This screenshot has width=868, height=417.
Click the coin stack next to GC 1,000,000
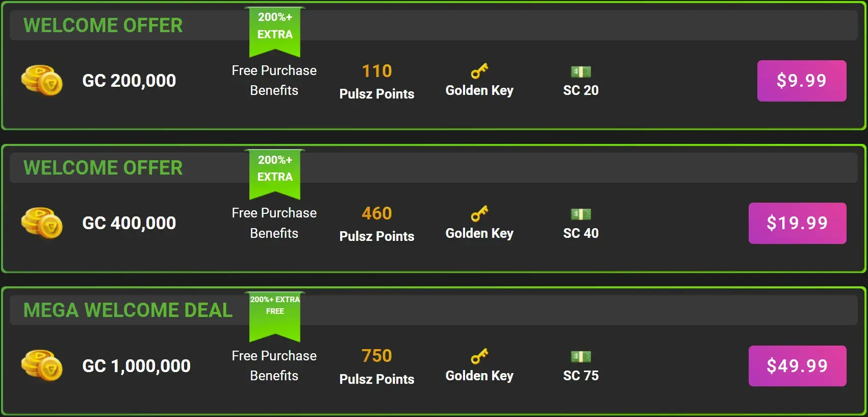point(41,365)
